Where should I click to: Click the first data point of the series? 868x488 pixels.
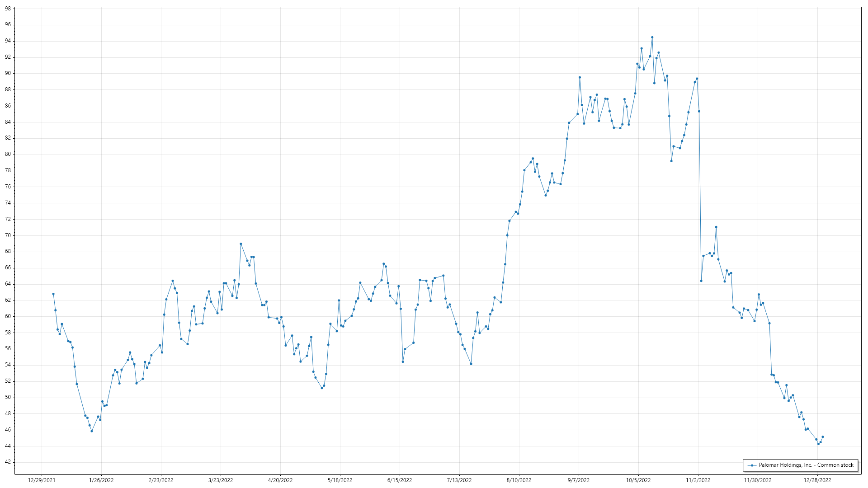[x=53, y=294]
